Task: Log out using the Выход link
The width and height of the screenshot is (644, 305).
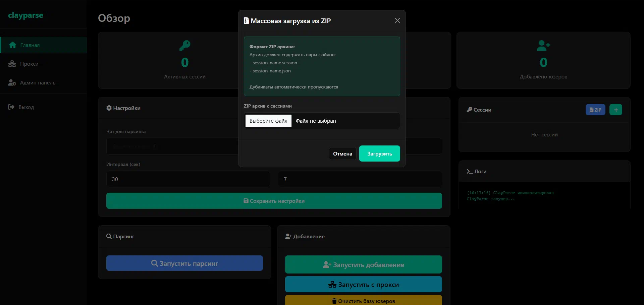Action: (x=26, y=107)
